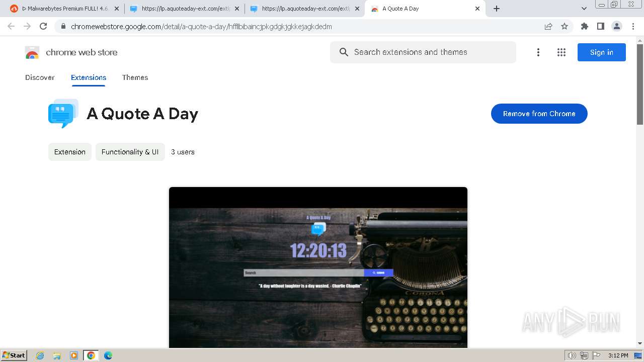Expand the tab search dropdown
This screenshot has width=644, height=362.
(x=584, y=9)
